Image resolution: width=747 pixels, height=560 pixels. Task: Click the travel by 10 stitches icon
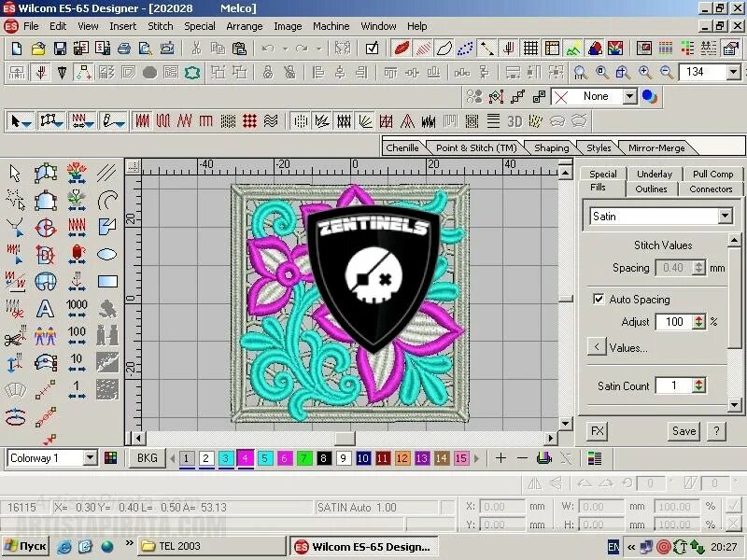point(77,363)
